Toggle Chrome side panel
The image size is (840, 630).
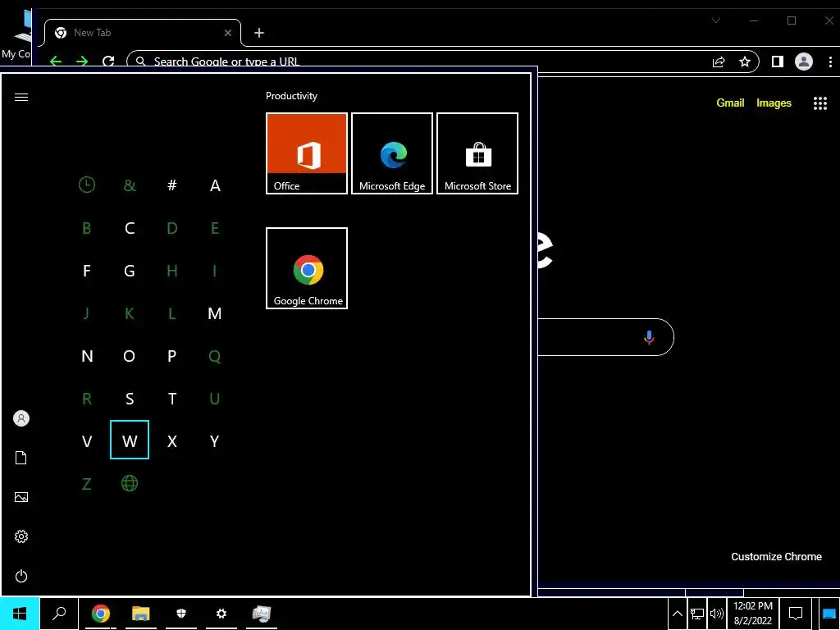coord(778,62)
